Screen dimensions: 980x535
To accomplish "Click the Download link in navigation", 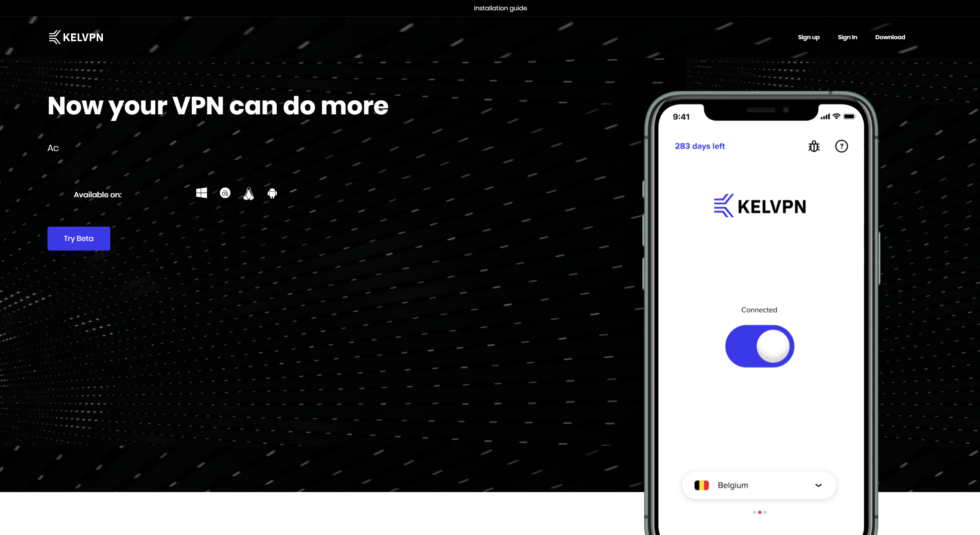I will (890, 37).
